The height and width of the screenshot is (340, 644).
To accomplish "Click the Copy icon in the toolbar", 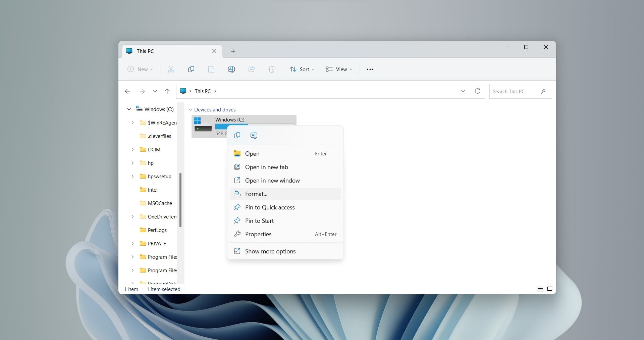I will 191,69.
